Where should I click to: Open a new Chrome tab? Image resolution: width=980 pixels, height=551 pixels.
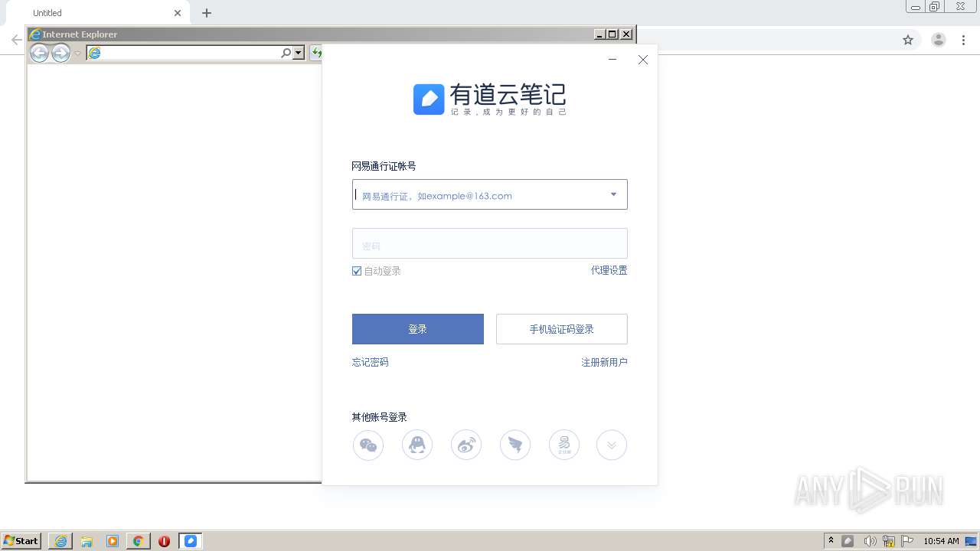tap(207, 13)
